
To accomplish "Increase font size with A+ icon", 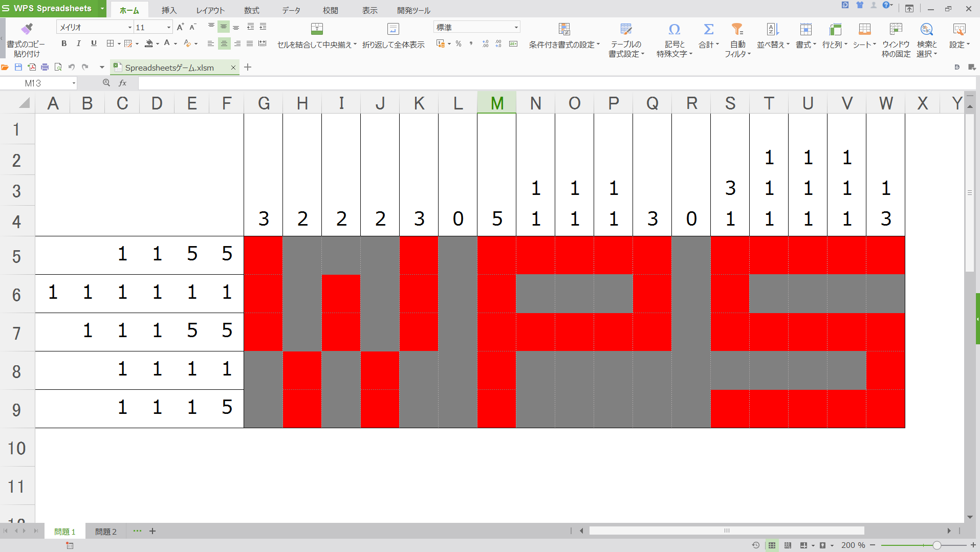I will [180, 27].
